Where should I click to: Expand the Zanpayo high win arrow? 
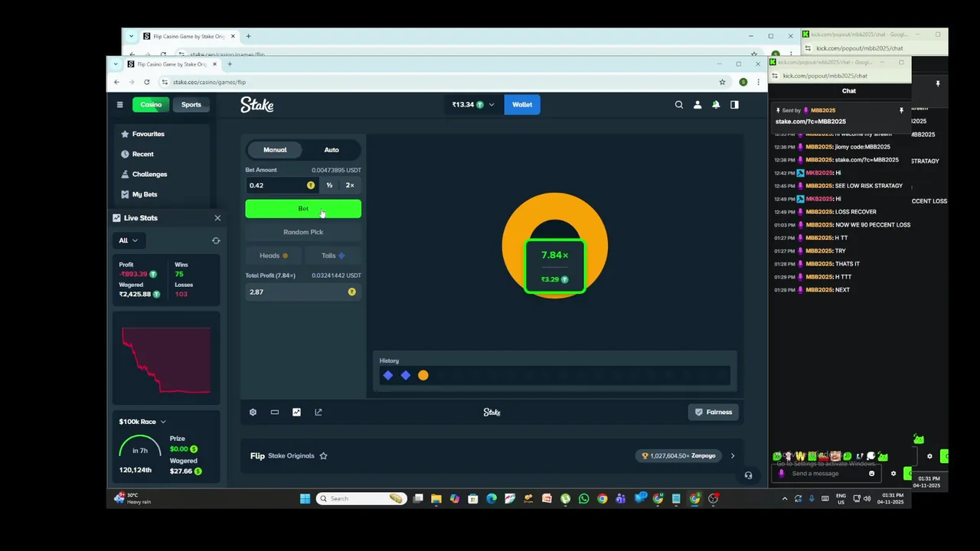(732, 456)
